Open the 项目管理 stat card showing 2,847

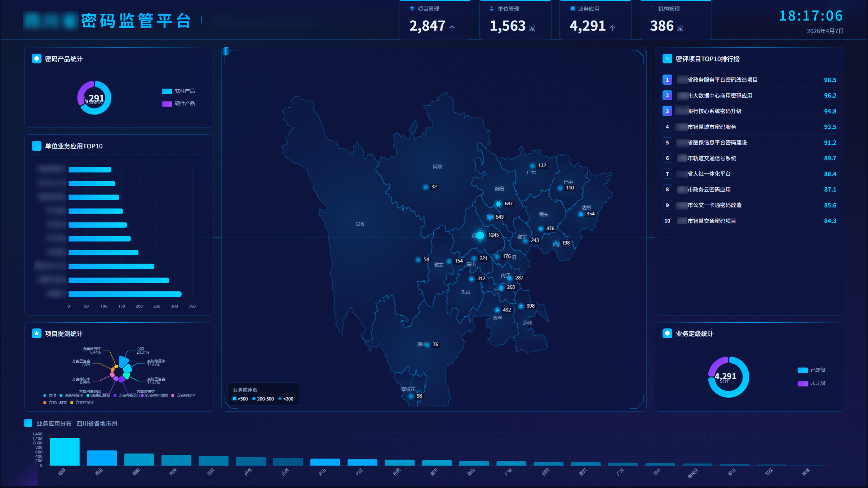pyautogui.click(x=435, y=20)
